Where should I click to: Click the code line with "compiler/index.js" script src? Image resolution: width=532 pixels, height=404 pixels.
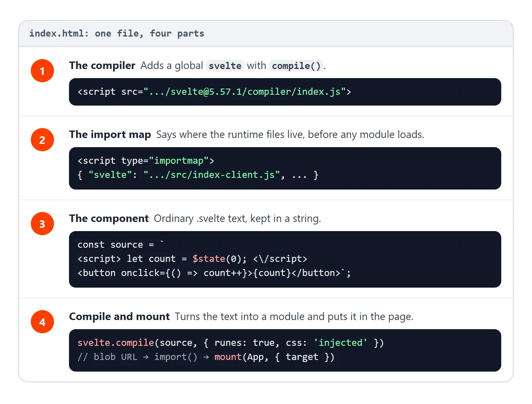click(214, 91)
